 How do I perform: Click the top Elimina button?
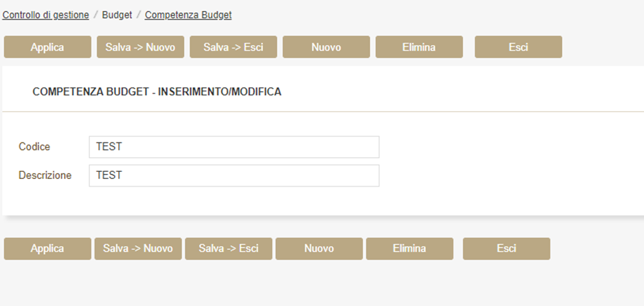(419, 47)
